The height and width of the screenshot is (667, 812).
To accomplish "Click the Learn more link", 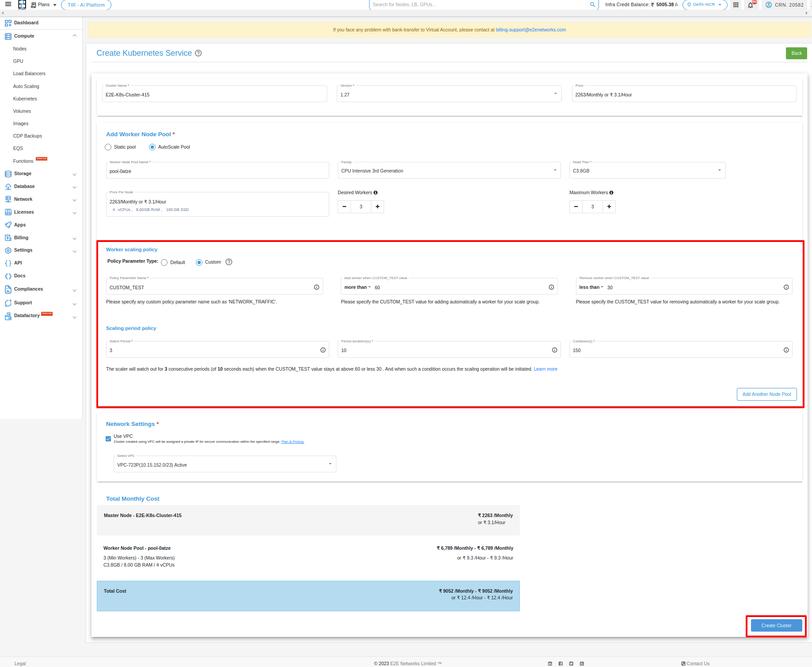I will click(x=545, y=369).
